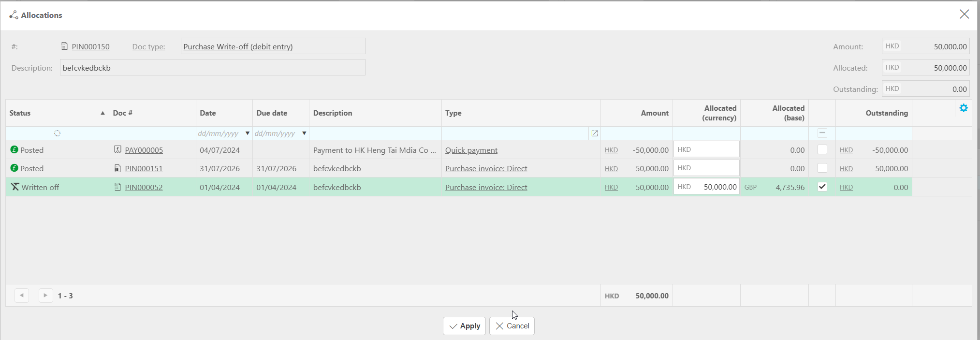Sort by Status column header
Viewport: 980px width, 340px height.
[57, 113]
